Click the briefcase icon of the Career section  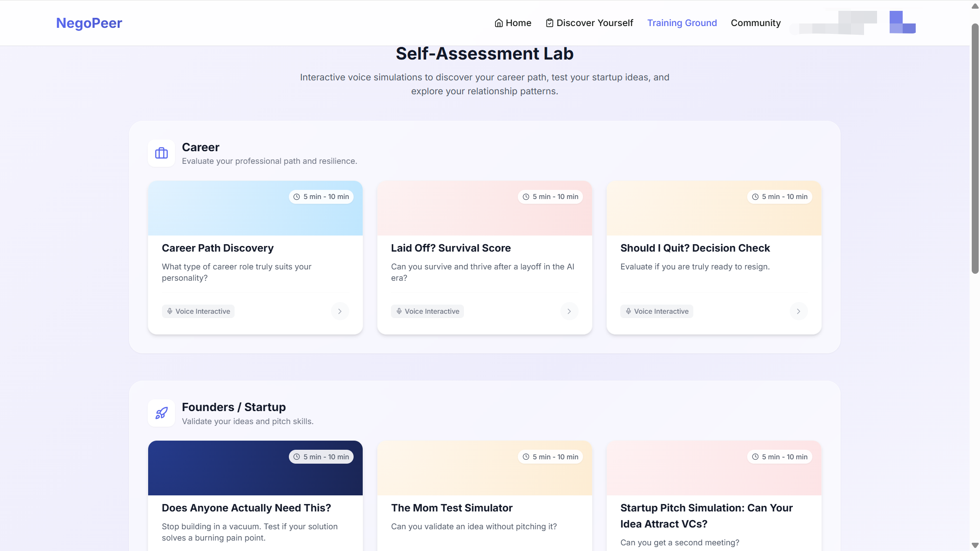click(x=161, y=153)
